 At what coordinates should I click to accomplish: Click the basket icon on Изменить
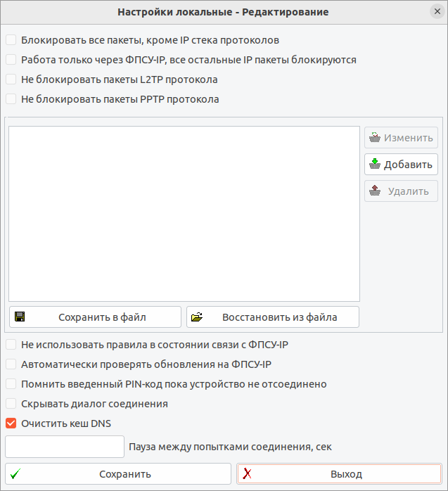375,137
